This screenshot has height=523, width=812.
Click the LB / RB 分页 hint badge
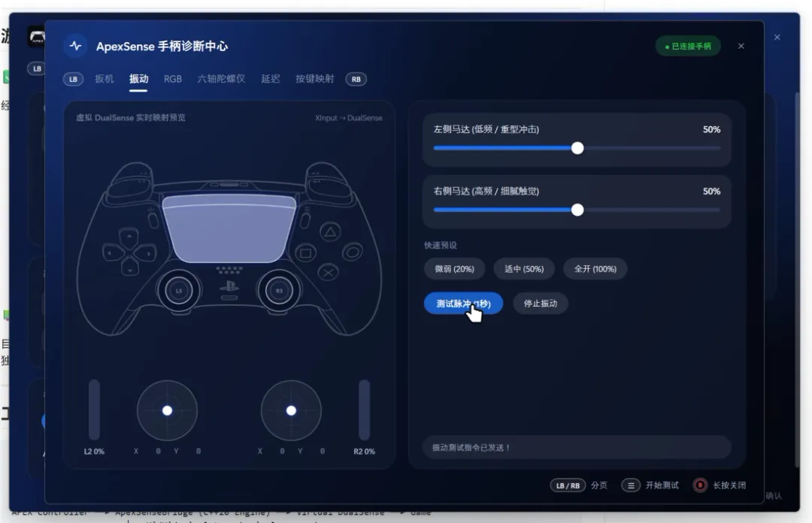coord(568,485)
